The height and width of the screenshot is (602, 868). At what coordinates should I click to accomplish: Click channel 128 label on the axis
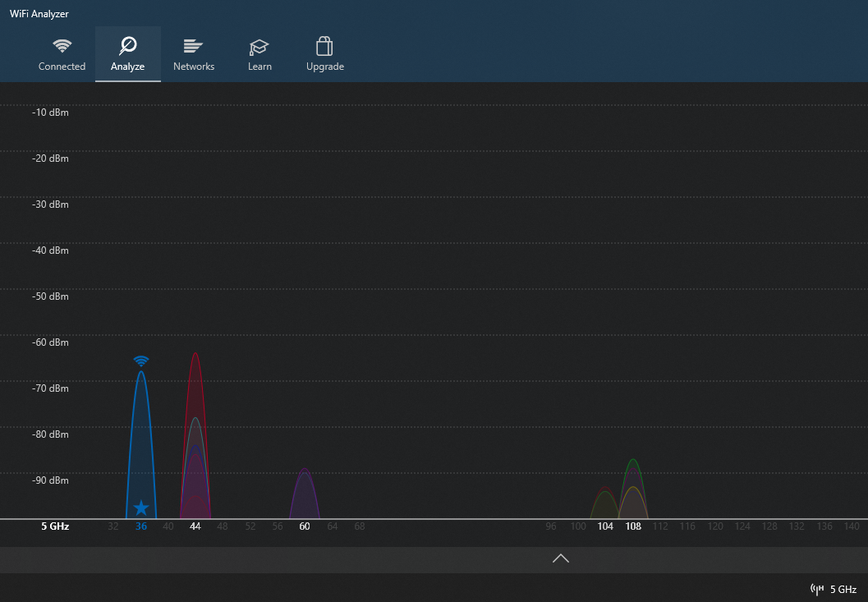769,526
